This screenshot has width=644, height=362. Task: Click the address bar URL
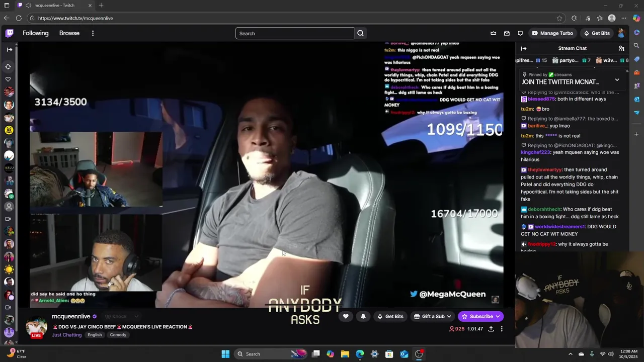click(75, 18)
